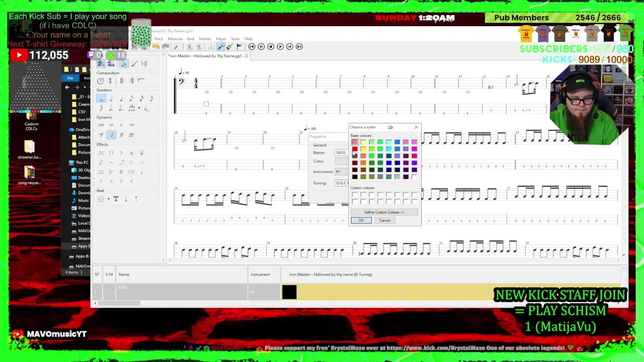Click Cancel in Choose a color dialog
Viewport: 644px width, 362px height.
[x=384, y=220]
